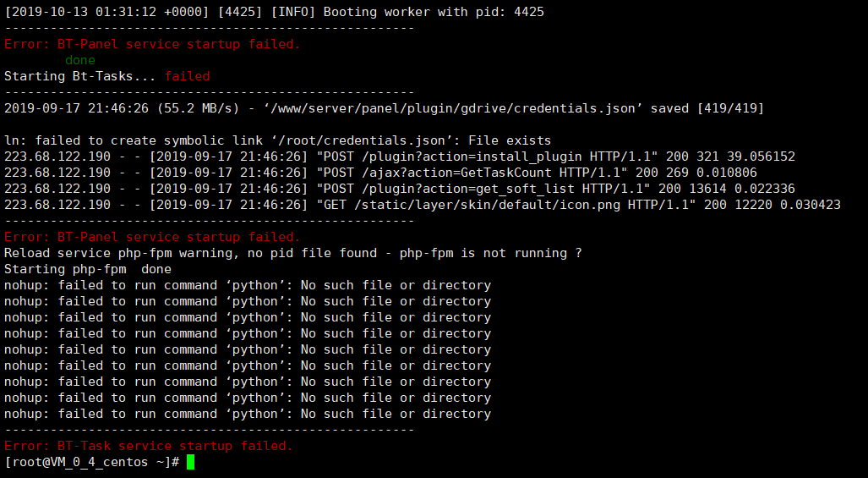Image resolution: width=868 pixels, height=478 pixels.
Task: Click the dashed separator above BT-Task error
Action: [210, 430]
